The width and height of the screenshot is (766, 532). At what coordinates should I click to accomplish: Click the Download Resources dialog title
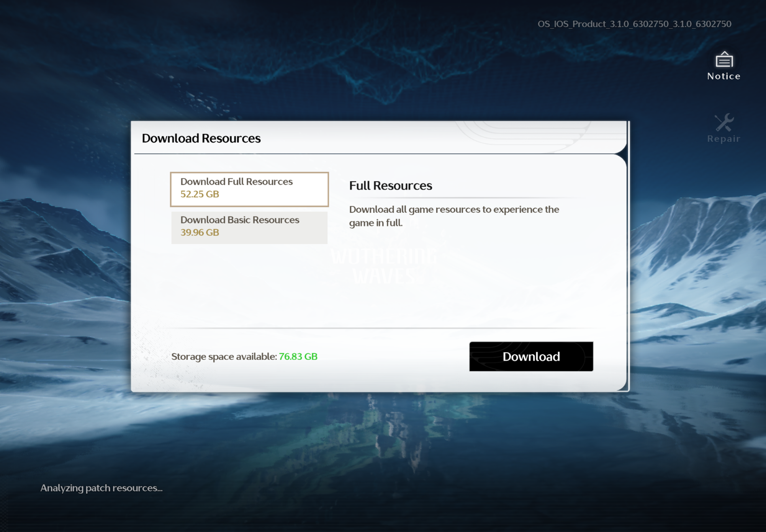201,138
